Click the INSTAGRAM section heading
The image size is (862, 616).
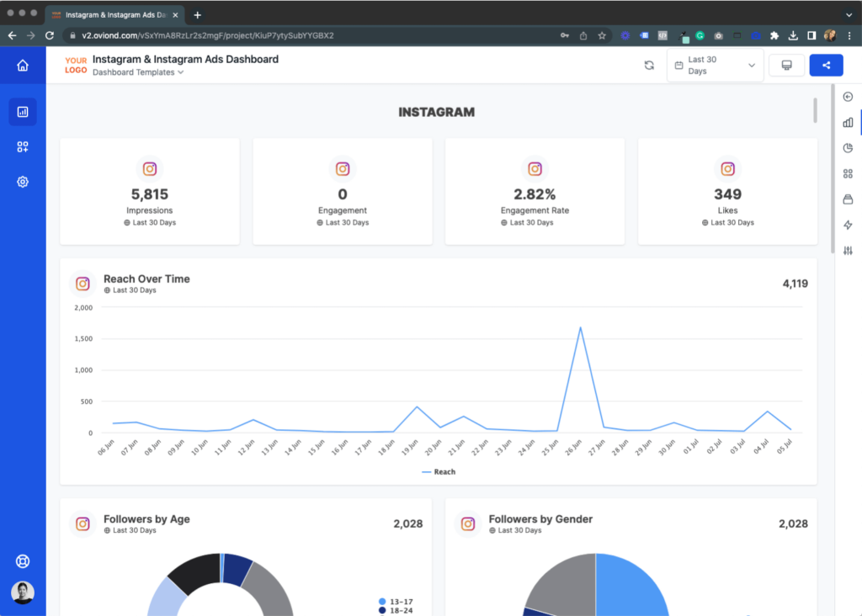tap(437, 112)
